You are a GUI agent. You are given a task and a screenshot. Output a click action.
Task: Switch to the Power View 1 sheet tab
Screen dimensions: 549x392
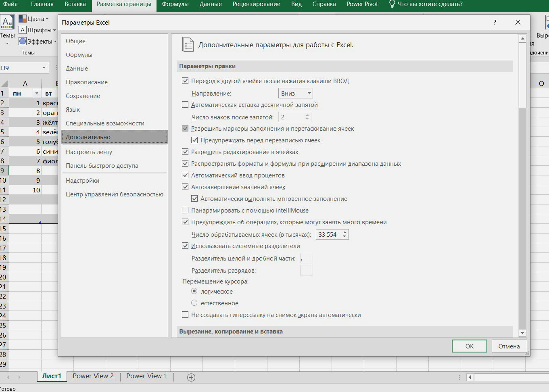146,376
